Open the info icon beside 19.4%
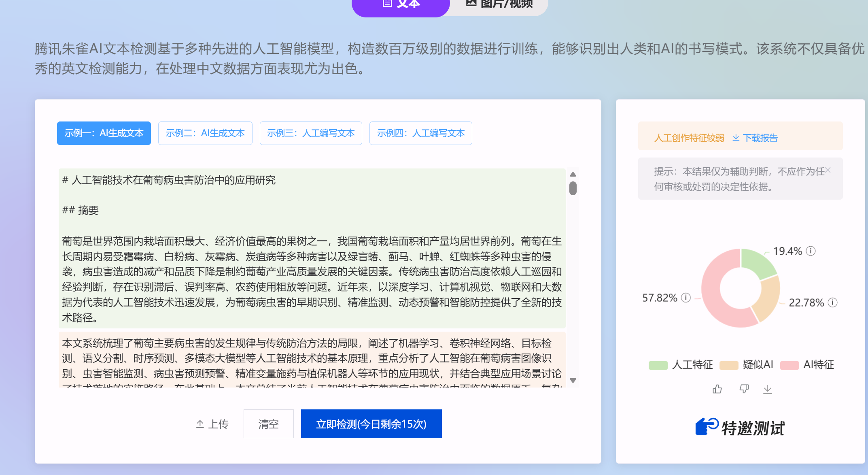The width and height of the screenshot is (868, 475). 811,251
